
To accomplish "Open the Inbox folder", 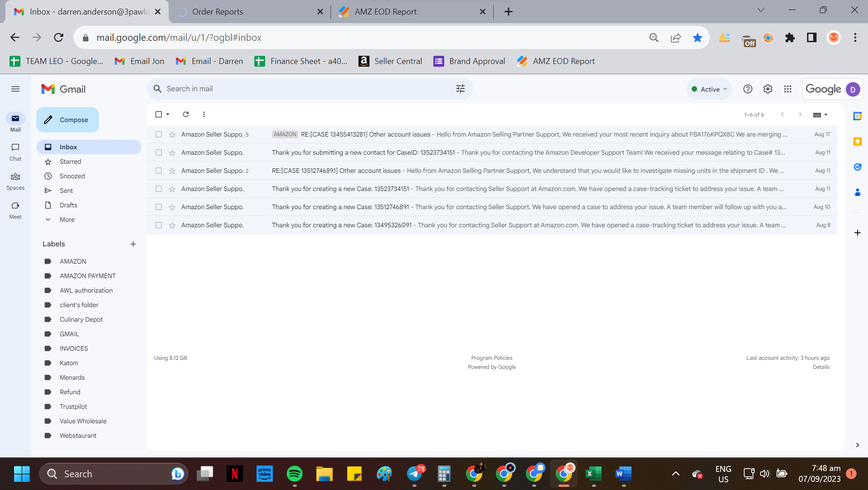I will click(89, 147).
